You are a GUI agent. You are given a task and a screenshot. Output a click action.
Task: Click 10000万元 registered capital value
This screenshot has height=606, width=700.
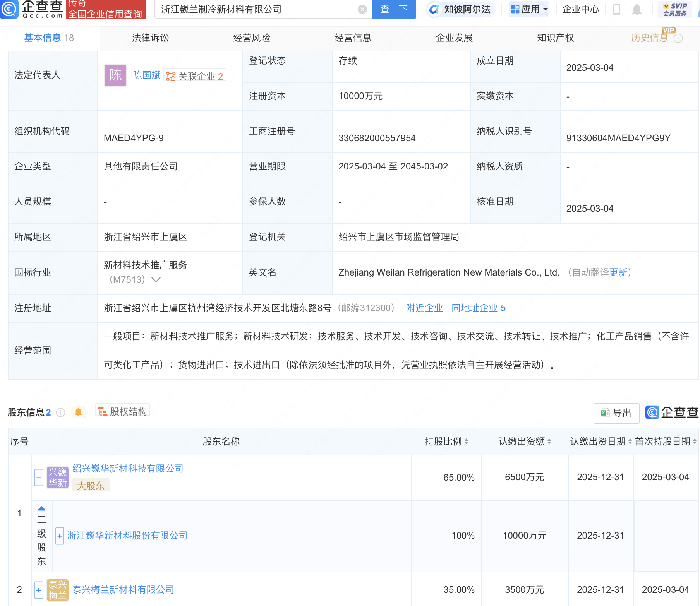pos(360,96)
